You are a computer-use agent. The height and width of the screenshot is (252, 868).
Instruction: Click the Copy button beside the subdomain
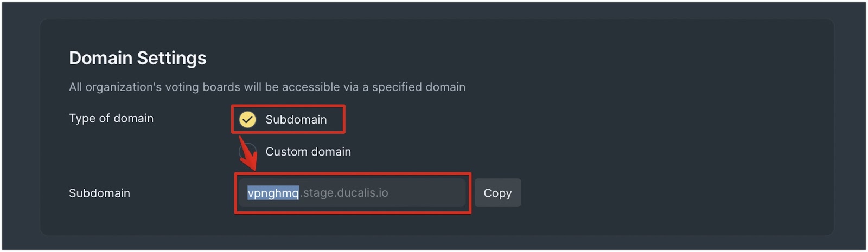point(497,193)
